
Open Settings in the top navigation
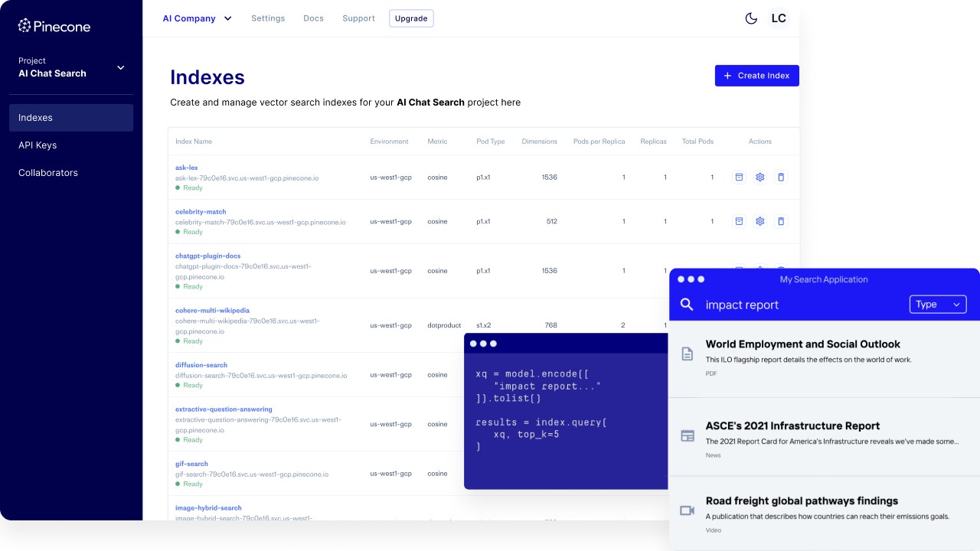coord(268,18)
